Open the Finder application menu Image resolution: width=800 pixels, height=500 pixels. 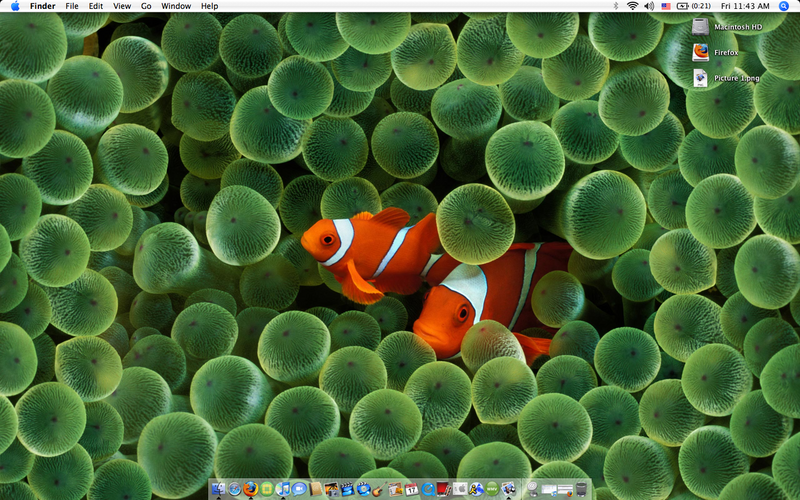[42, 6]
